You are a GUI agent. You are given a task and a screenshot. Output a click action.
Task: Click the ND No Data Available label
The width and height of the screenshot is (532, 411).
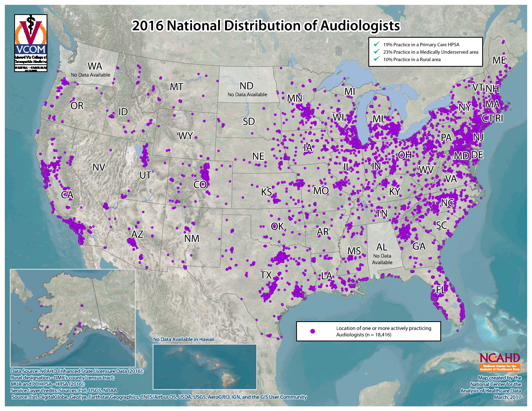[247, 94]
